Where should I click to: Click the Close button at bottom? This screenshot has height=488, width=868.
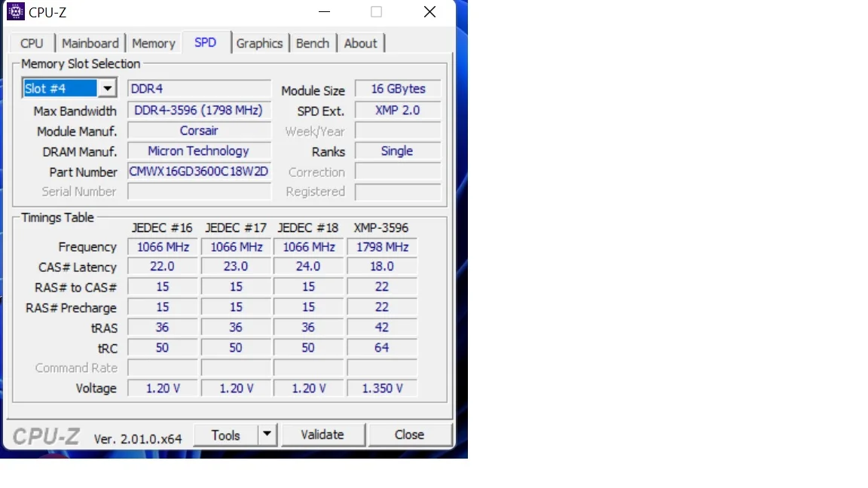[x=410, y=435]
